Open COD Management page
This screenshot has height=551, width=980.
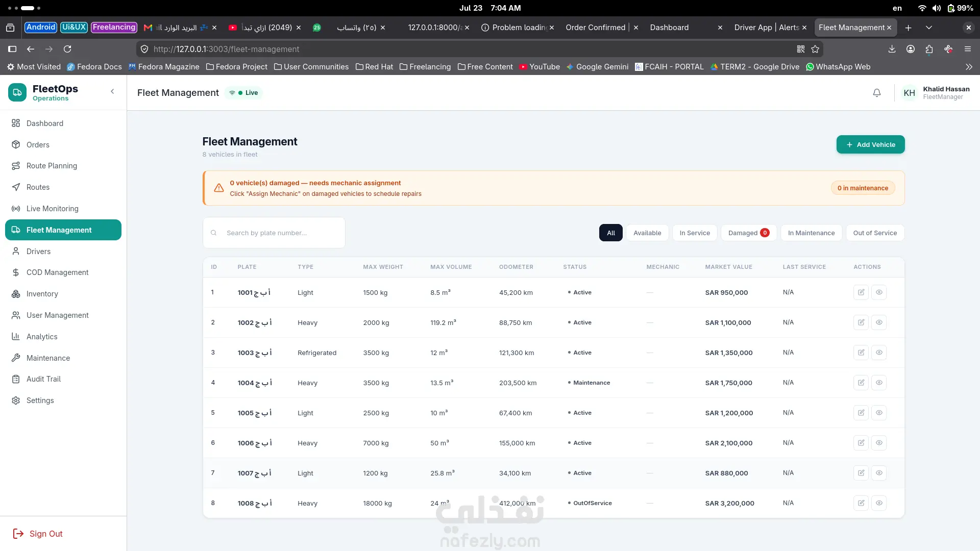click(x=63, y=272)
